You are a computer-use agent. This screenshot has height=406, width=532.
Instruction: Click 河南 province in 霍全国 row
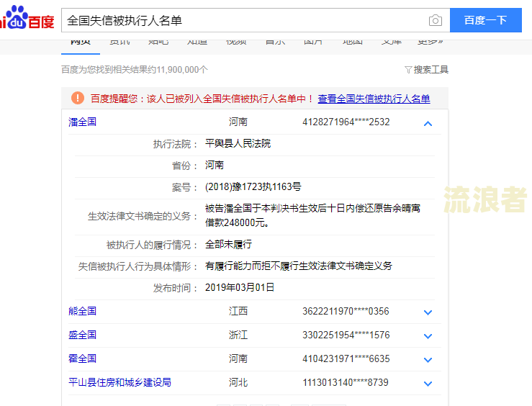(238, 358)
